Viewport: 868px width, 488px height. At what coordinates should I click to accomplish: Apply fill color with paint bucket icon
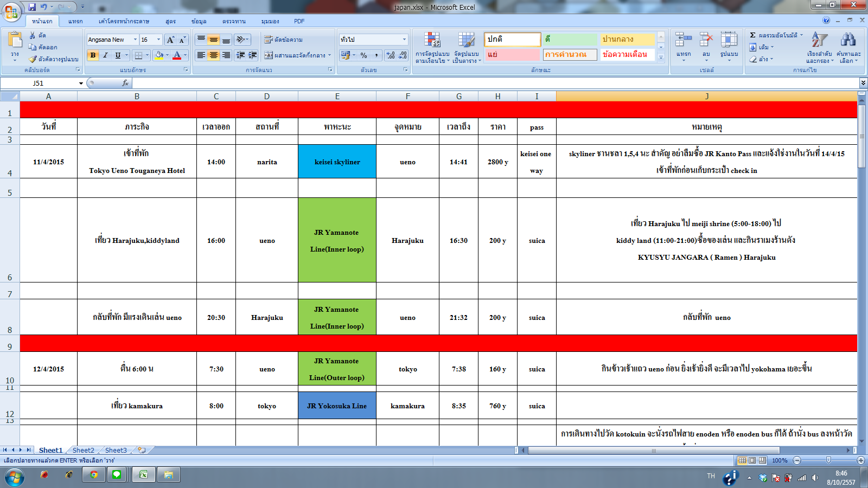159,55
